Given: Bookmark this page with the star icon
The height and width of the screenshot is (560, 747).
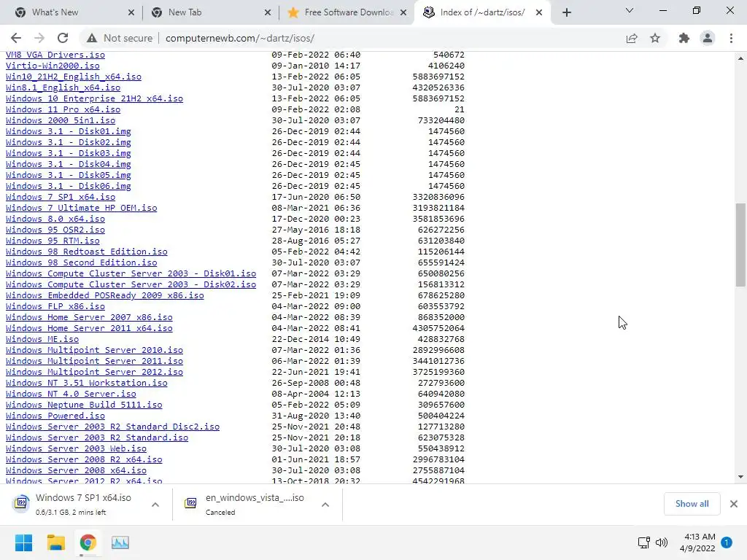Looking at the screenshot, I should pyautogui.click(x=655, y=38).
